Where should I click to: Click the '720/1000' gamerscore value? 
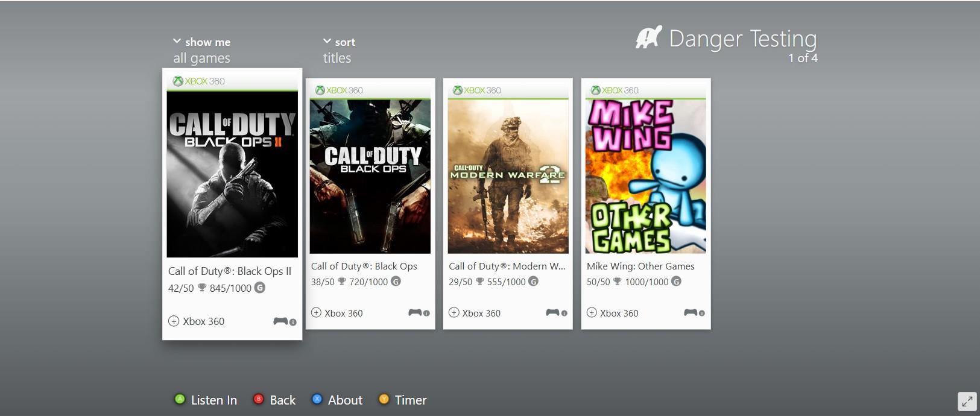click(x=368, y=282)
